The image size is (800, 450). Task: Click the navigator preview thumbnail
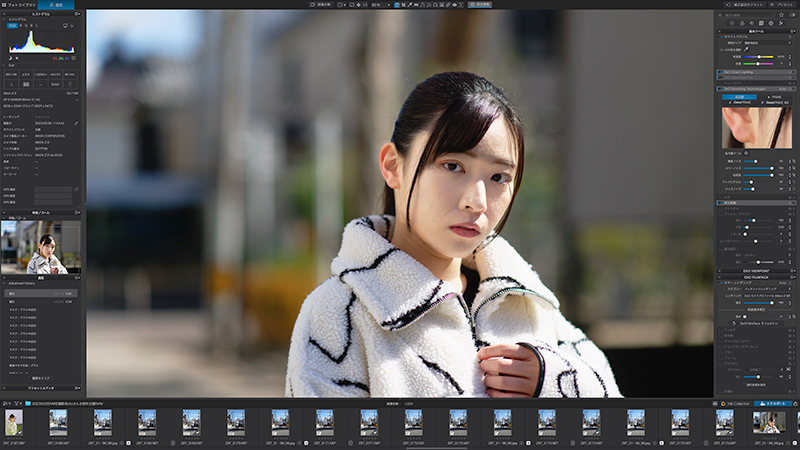41,247
